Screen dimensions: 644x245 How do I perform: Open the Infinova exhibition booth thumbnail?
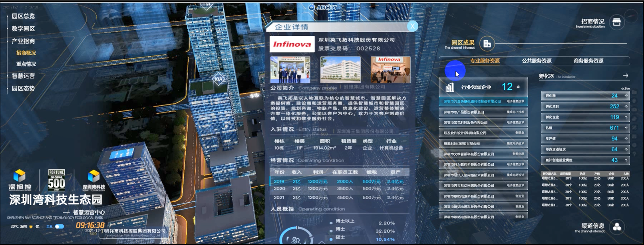(x=390, y=70)
